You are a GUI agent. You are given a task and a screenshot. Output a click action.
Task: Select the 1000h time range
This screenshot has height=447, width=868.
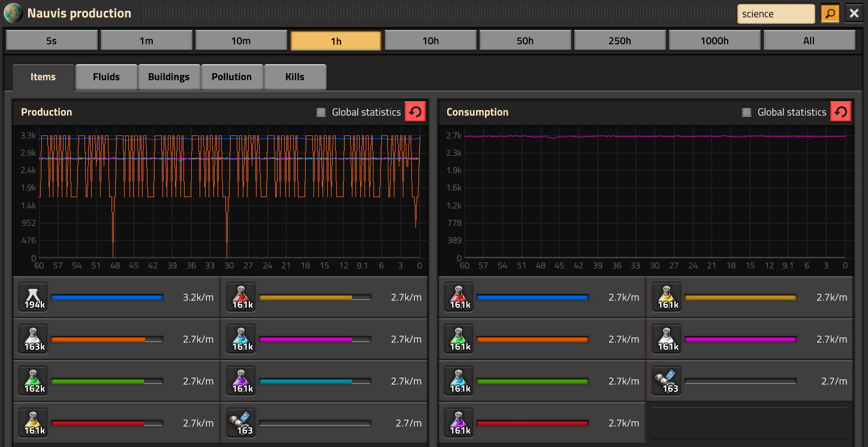tap(715, 41)
